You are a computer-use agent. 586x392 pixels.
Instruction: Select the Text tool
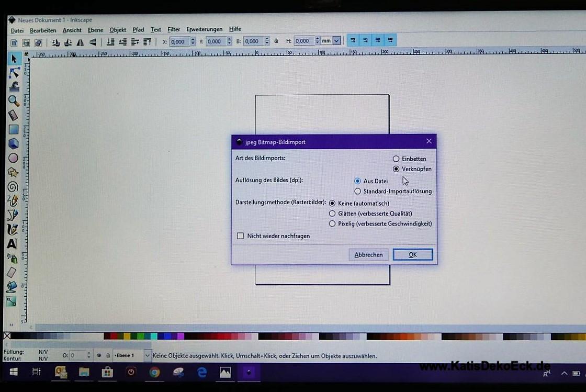[12, 244]
